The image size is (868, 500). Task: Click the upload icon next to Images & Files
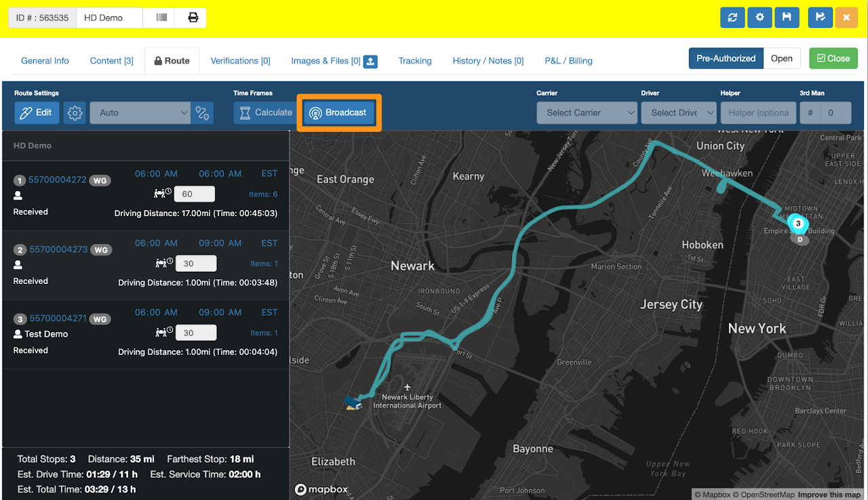[370, 61]
